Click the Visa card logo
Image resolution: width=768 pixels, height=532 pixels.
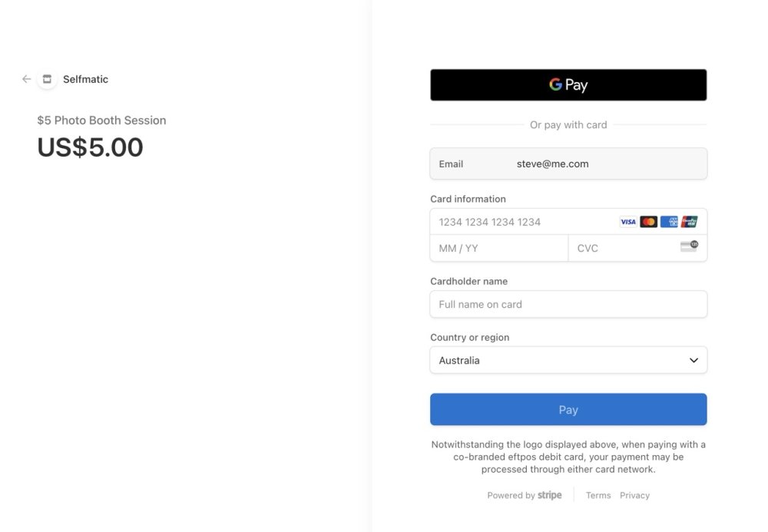(628, 222)
